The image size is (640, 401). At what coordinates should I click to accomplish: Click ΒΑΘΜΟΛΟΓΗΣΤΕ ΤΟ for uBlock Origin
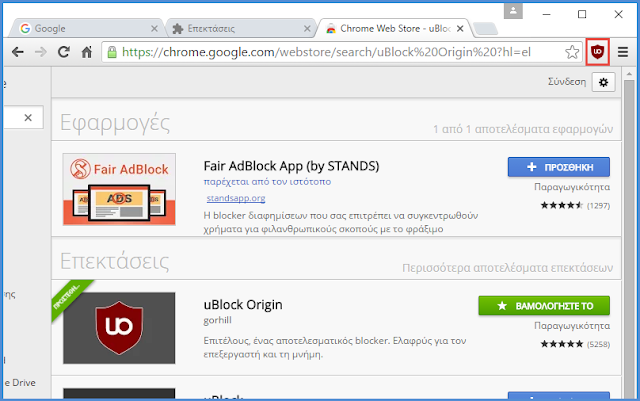(x=544, y=305)
